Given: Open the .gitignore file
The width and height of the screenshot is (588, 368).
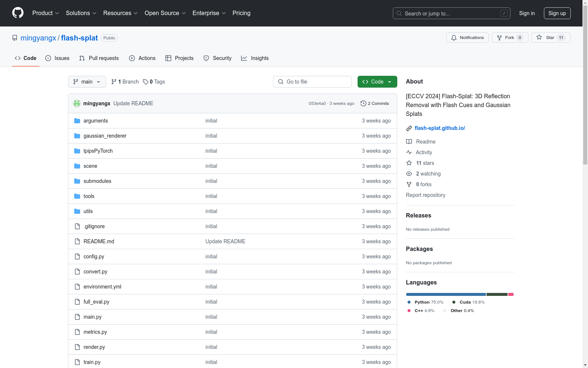Looking at the screenshot, I should (x=94, y=226).
